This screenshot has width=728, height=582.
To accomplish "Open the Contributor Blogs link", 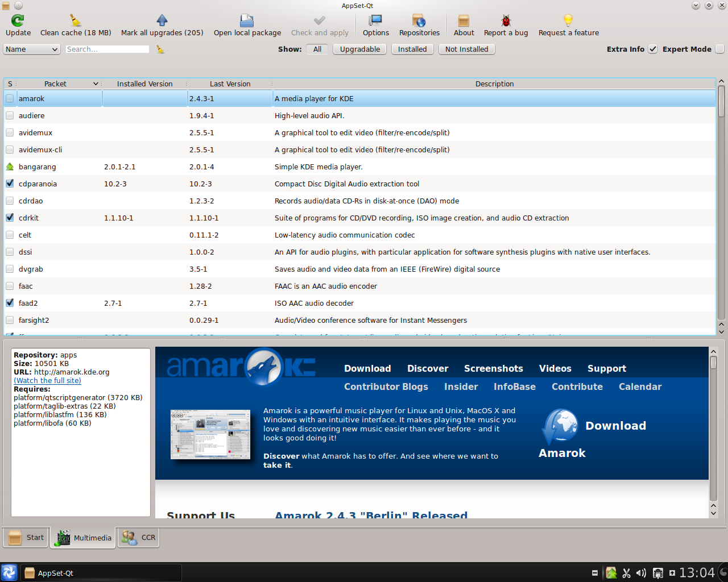I will [x=386, y=386].
